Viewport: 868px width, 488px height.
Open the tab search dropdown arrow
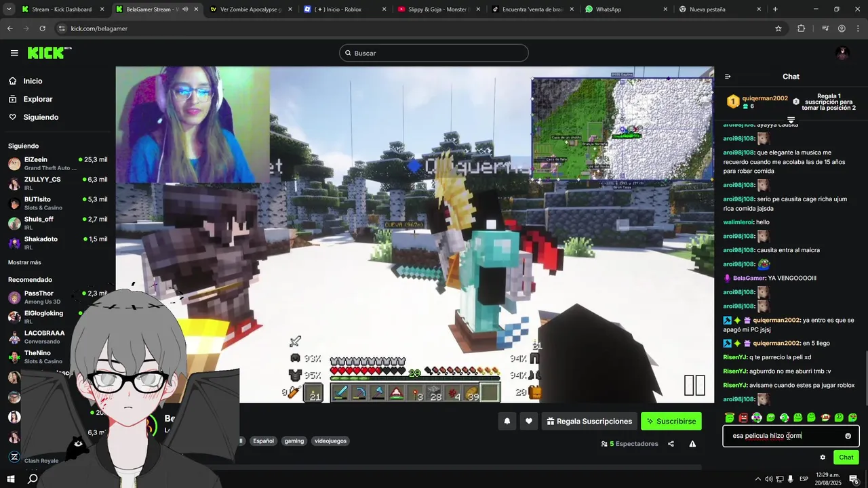click(9, 9)
